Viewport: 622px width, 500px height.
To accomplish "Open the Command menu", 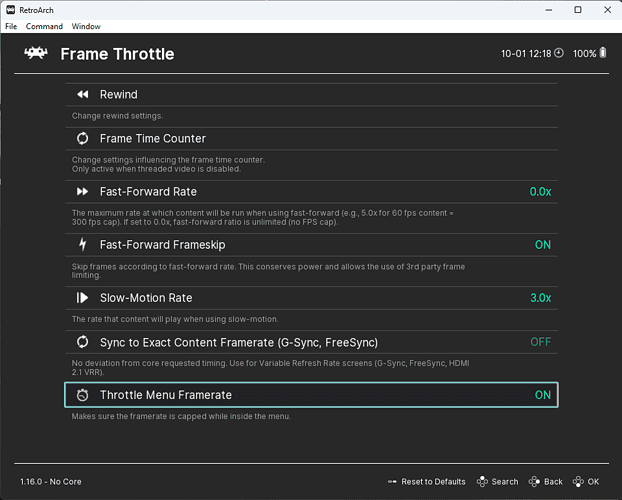I will (44, 26).
